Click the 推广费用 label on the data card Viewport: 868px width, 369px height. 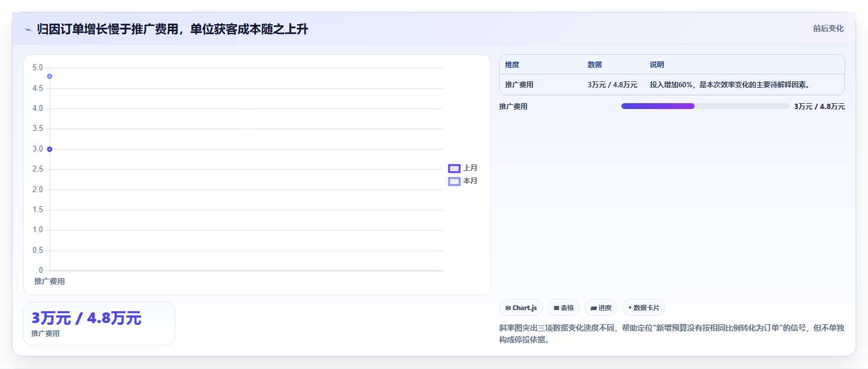pyautogui.click(x=45, y=334)
